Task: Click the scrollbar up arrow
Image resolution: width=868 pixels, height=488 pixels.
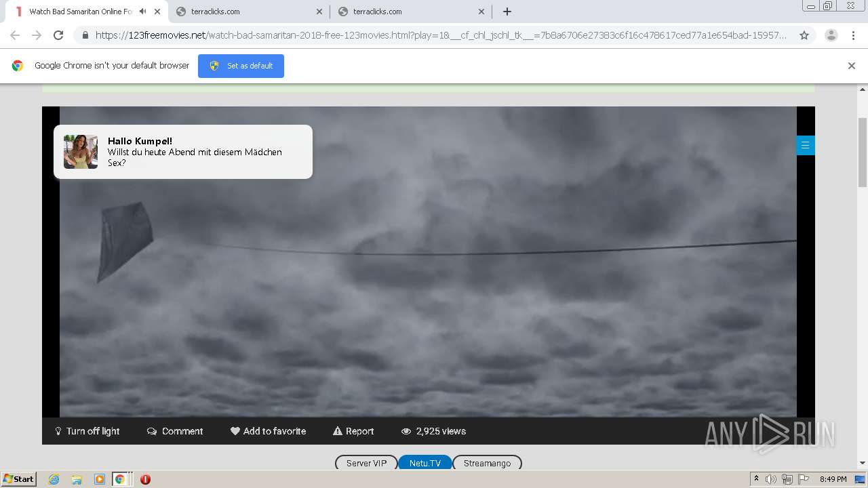Action: [863, 89]
